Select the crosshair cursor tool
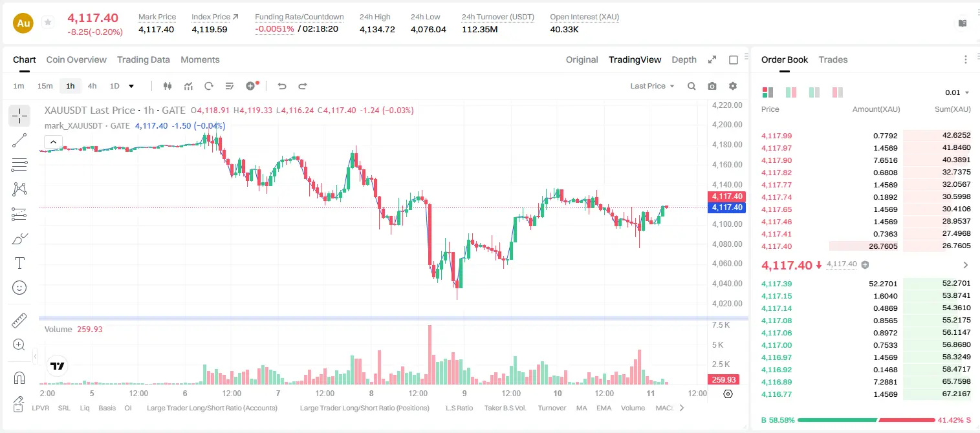Image resolution: width=980 pixels, height=433 pixels. coord(19,116)
